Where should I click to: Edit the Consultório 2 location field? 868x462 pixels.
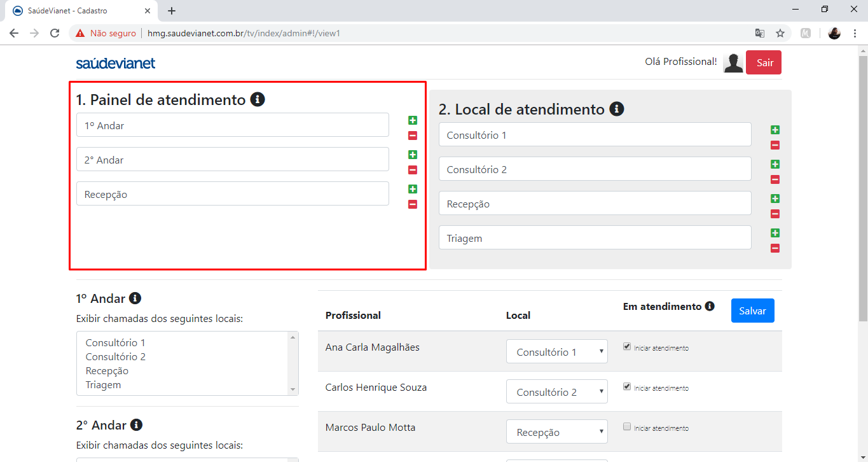(x=595, y=169)
